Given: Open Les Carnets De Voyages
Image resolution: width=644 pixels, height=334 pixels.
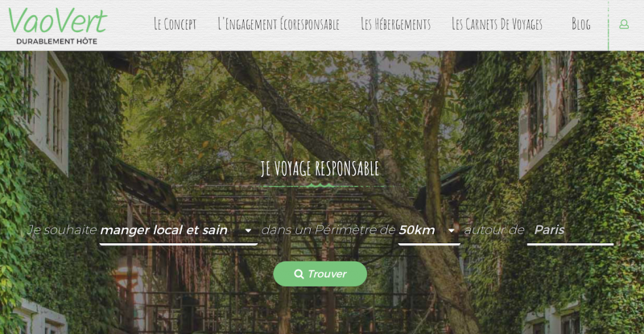Looking at the screenshot, I should coord(497,24).
